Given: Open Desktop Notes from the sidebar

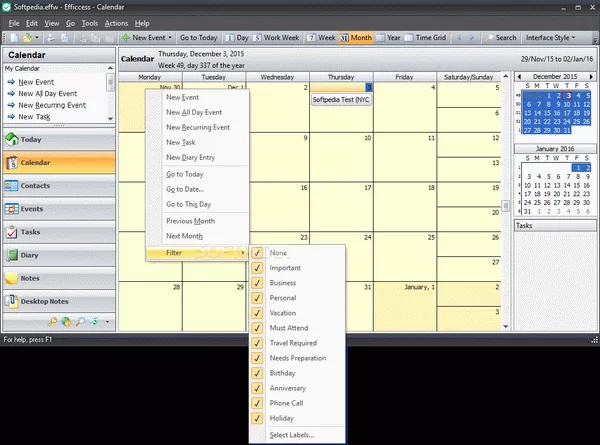Looking at the screenshot, I should pos(44,301).
